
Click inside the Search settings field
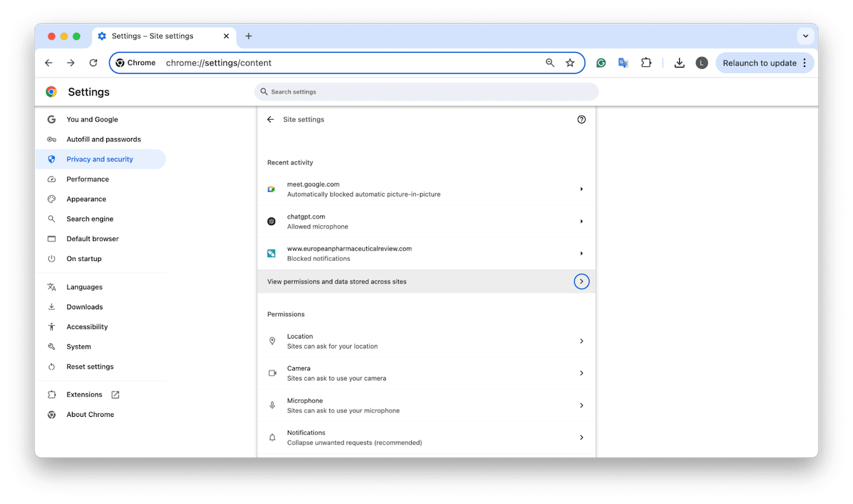(x=427, y=92)
